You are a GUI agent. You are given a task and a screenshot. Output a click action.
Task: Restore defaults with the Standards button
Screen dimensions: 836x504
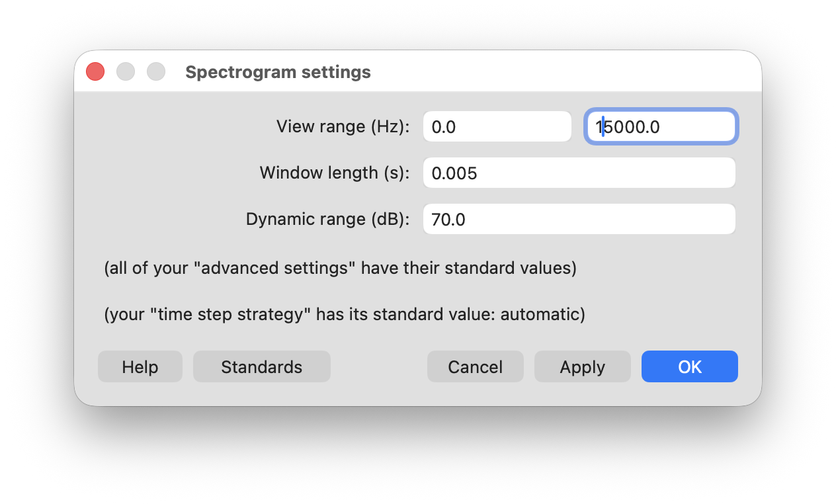261,366
